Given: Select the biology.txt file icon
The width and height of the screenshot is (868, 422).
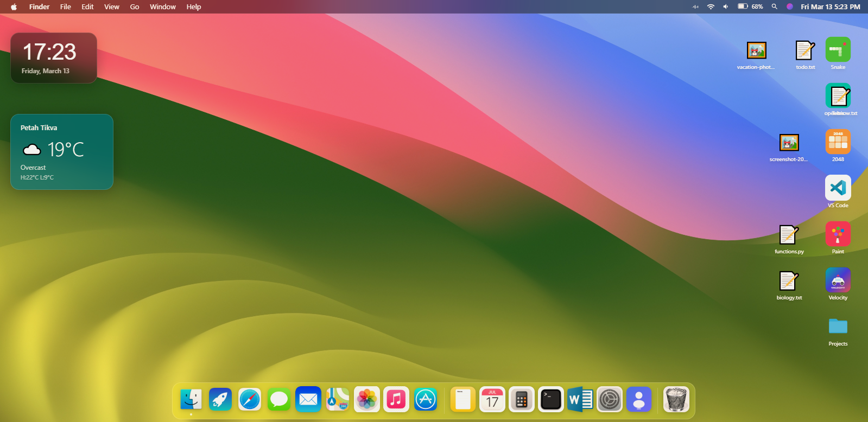Looking at the screenshot, I should coord(789,280).
